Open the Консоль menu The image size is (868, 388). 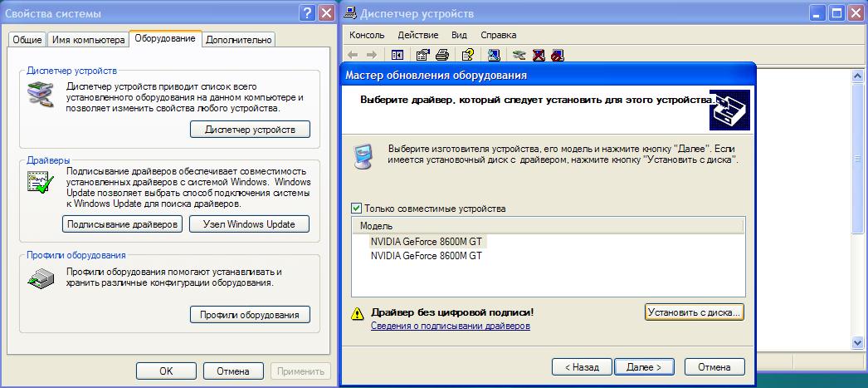pyautogui.click(x=367, y=35)
